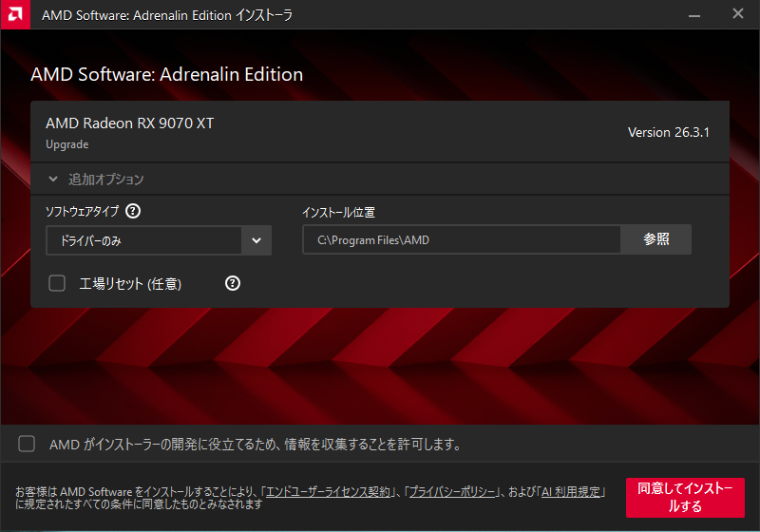The width and height of the screenshot is (760, 532).
Task: Close the AMD installer window
Action: [x=738, y=14]
